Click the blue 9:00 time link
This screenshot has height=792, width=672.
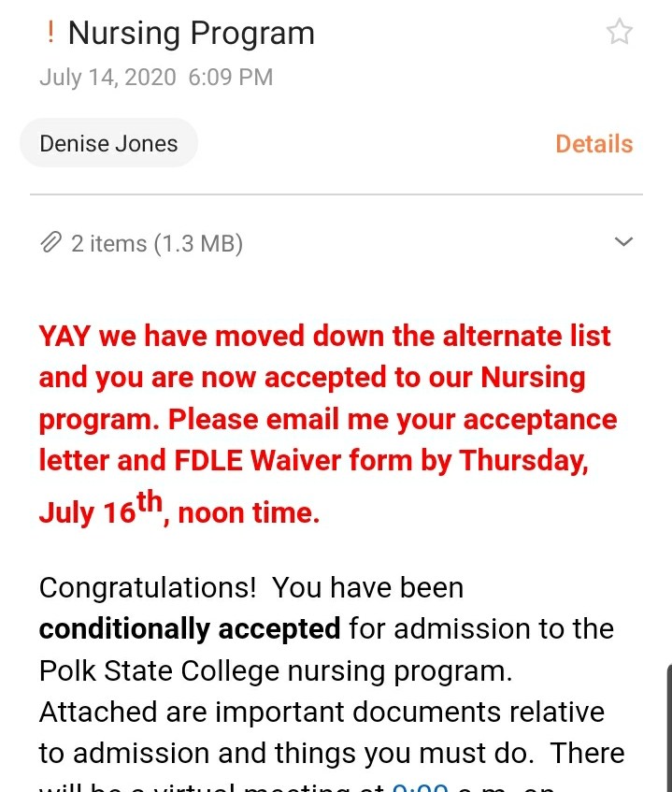[420, 787]
